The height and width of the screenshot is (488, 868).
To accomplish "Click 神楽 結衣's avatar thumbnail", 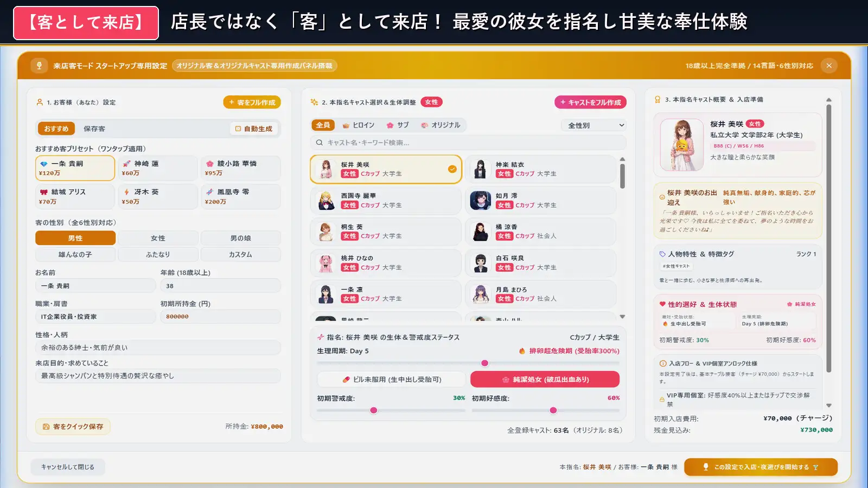I will pos(480,169).
